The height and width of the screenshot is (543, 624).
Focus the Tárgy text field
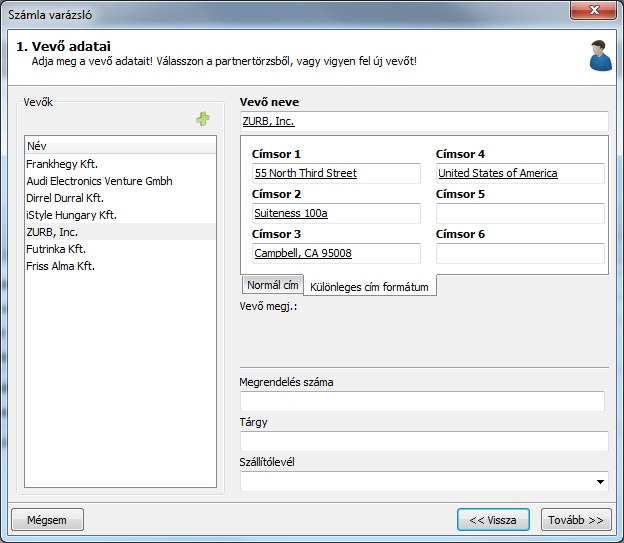click(423, 441)
